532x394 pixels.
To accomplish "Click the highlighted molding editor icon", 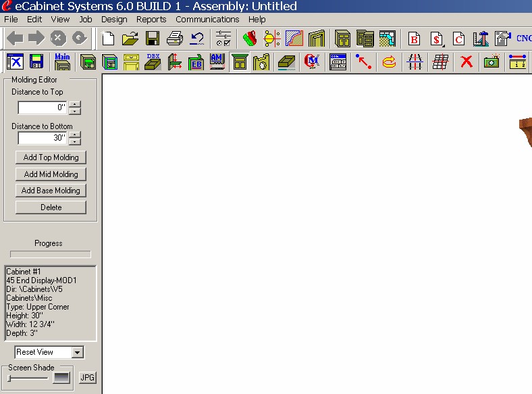I will pos(240,62).
